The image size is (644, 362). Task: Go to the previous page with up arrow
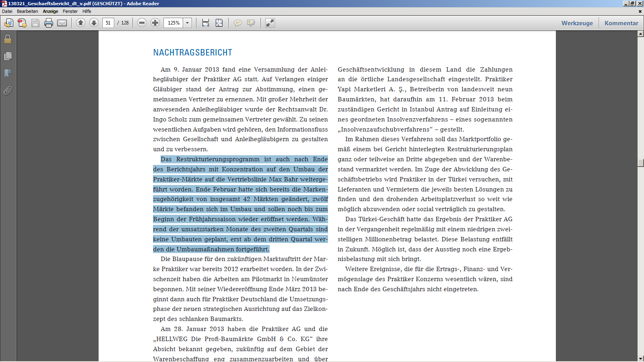pyautogui.click(x=80, y=23)
